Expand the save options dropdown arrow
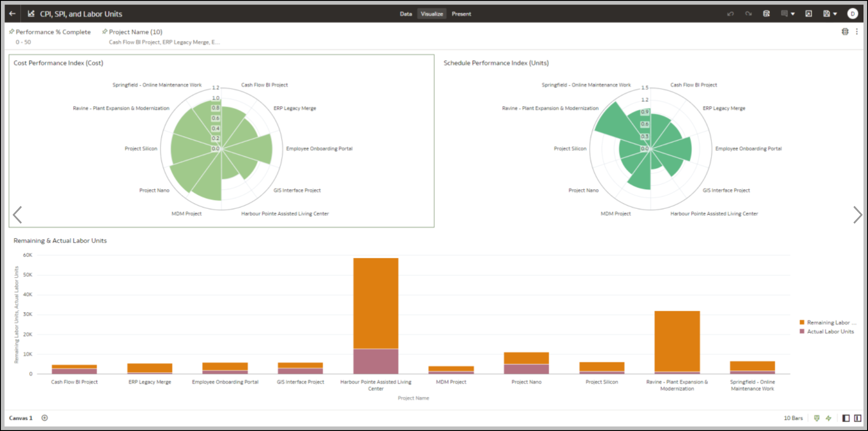The width and height of the screenshot is (868, 431). click(835, 14)
